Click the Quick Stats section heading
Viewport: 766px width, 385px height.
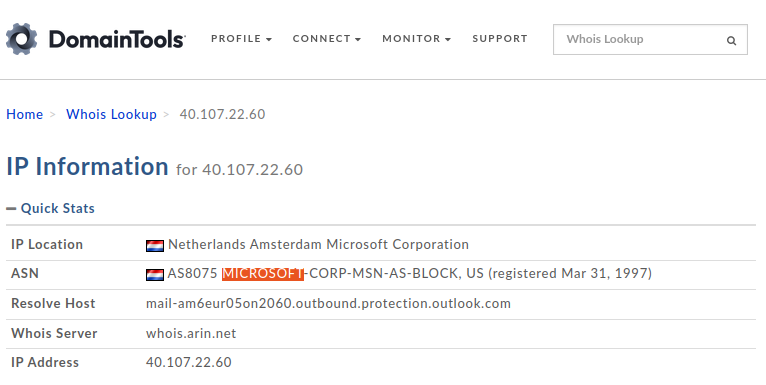click(x=58, y=209)
